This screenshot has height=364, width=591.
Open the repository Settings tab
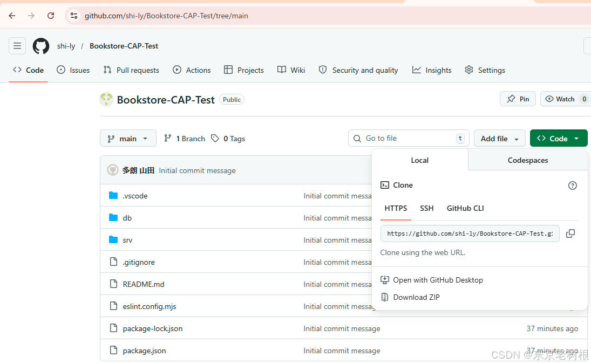click(x=485, y=70)
